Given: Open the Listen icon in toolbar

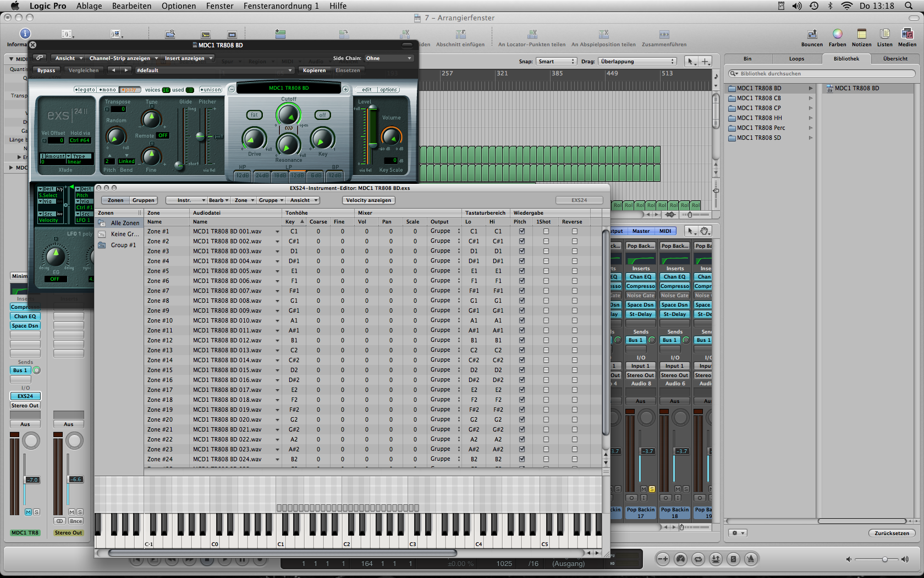Looking at the screenshot, I should pyautogui.click(x=884, y=34).
